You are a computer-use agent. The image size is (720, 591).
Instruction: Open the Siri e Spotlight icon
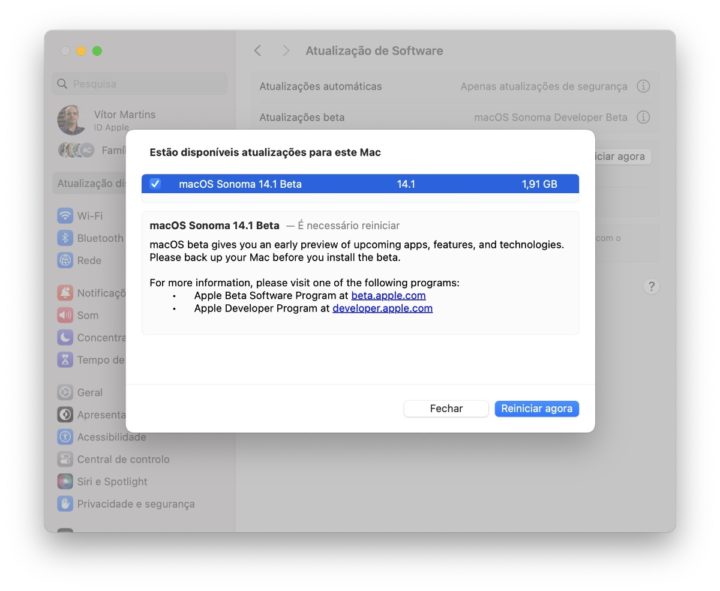pyautogui.click(x=65, y=481)
